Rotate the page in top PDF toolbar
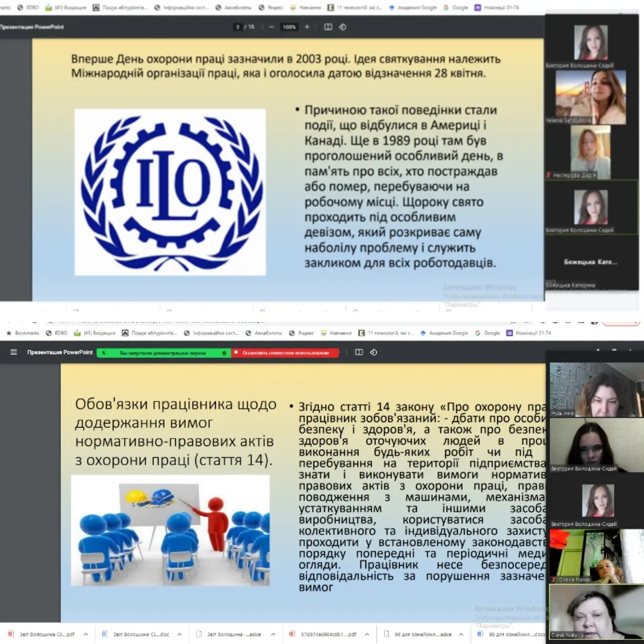 (x=343, y=27)
